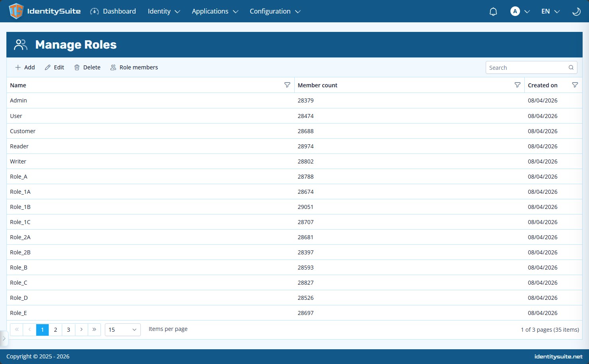Go to next page arrow
589x364 pixels.
(x=81, y=330)
